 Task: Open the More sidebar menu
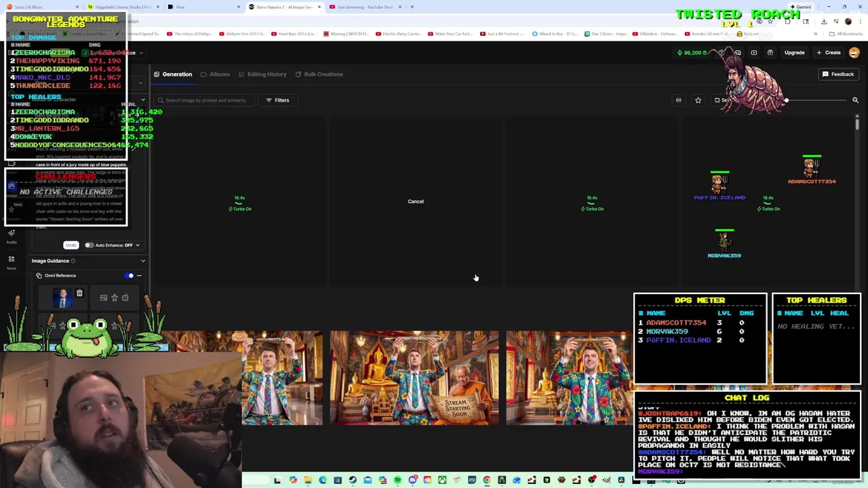coord(12,262)
